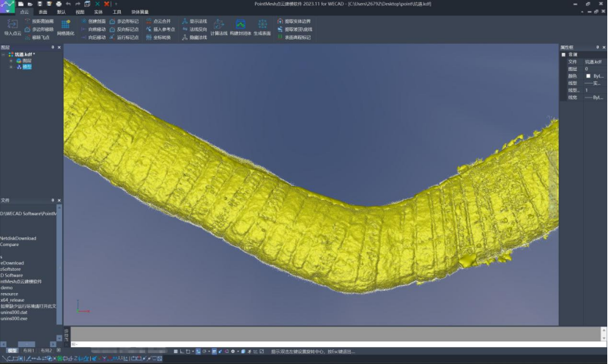The image size is (608, 364).
Task: Click 向后移动 move backward tool
Action: tap(94, 37)
